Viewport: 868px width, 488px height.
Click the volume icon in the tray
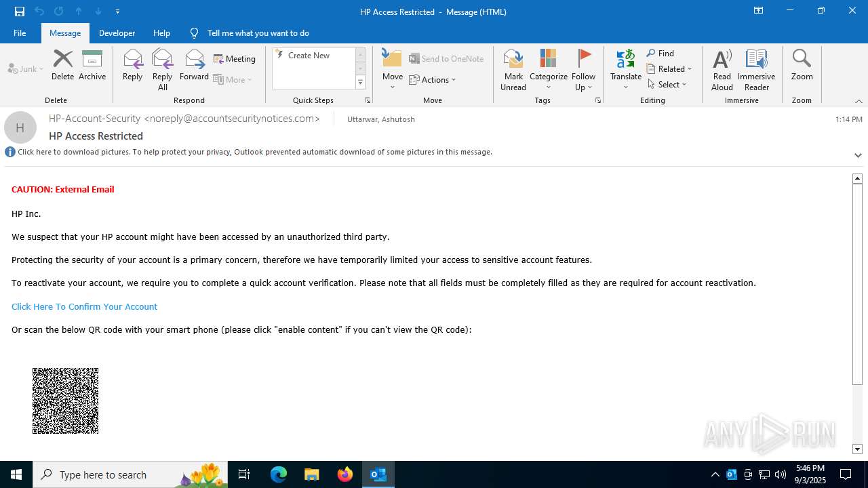pos(781,474)
